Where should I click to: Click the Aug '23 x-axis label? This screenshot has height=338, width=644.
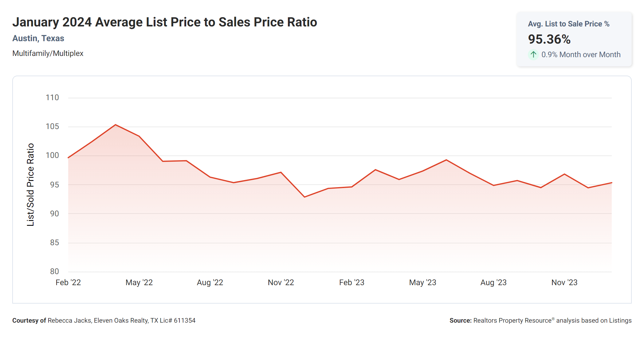click(493, 282)
